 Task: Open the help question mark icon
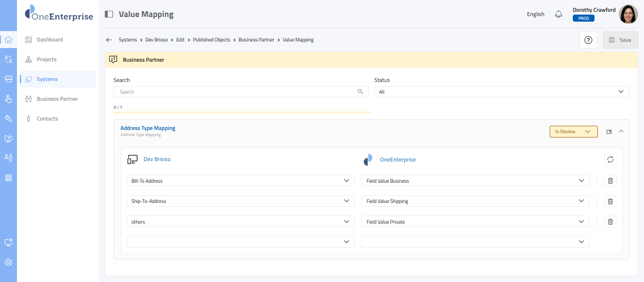click(x=588, y=40)
